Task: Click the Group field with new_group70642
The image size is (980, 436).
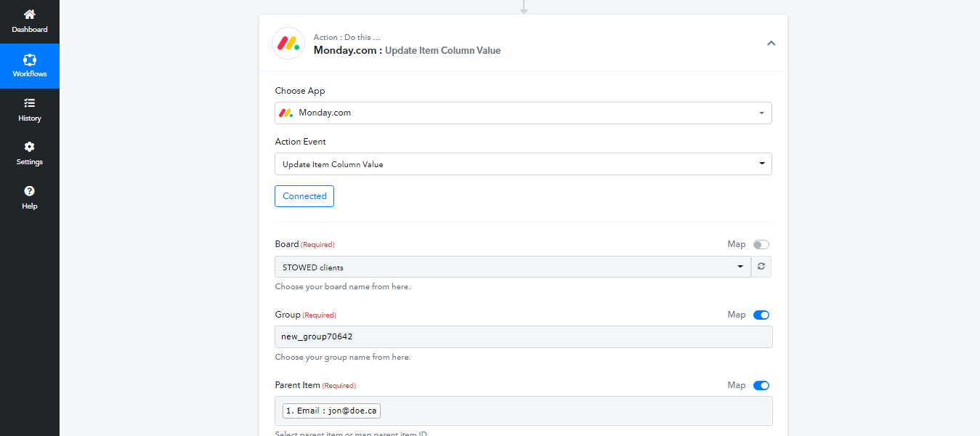Action: point(523,337)
